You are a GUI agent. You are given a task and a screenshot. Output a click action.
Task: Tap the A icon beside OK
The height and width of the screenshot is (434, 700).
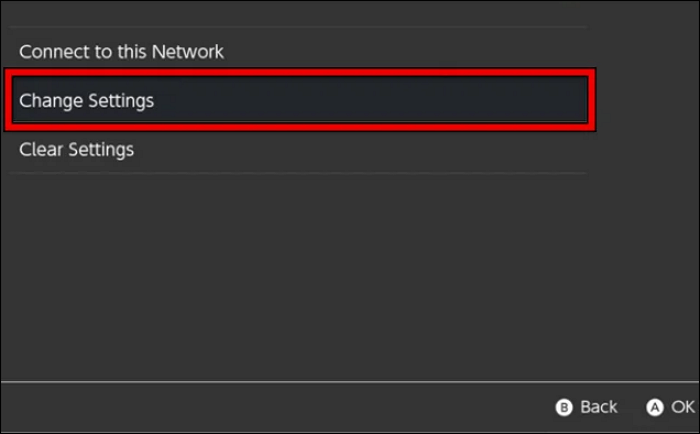coord(655,408)
